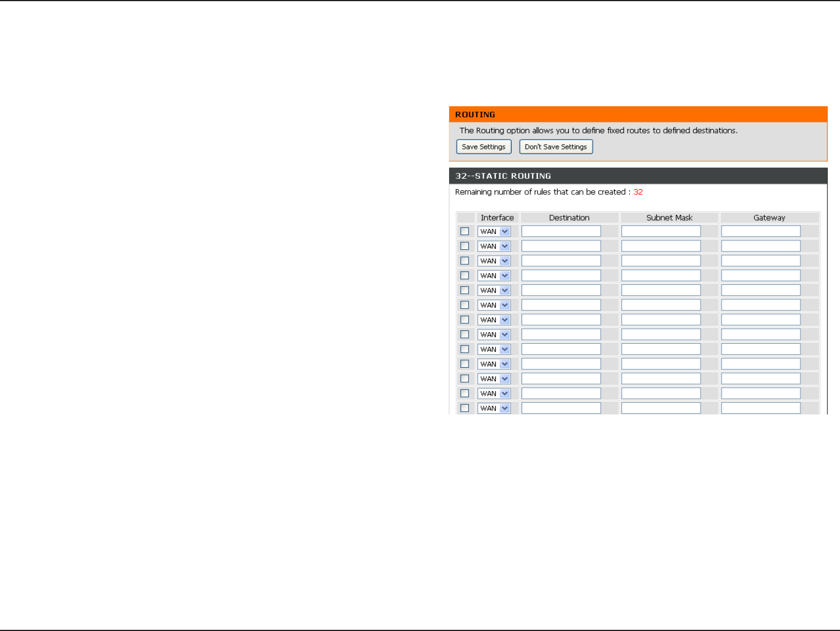Expand the WAN interface dropdown in row six
This screenshot has height=631, width=840.
click(494, 305)
